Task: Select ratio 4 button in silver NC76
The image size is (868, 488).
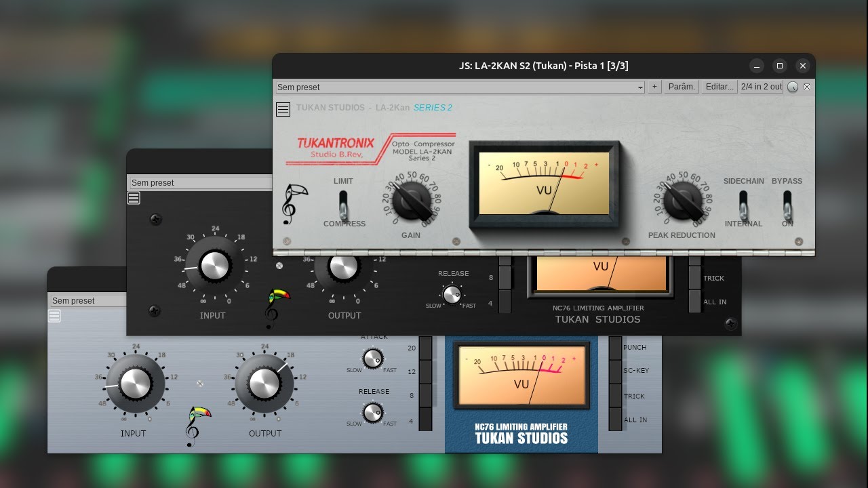Action: [425, 420]
